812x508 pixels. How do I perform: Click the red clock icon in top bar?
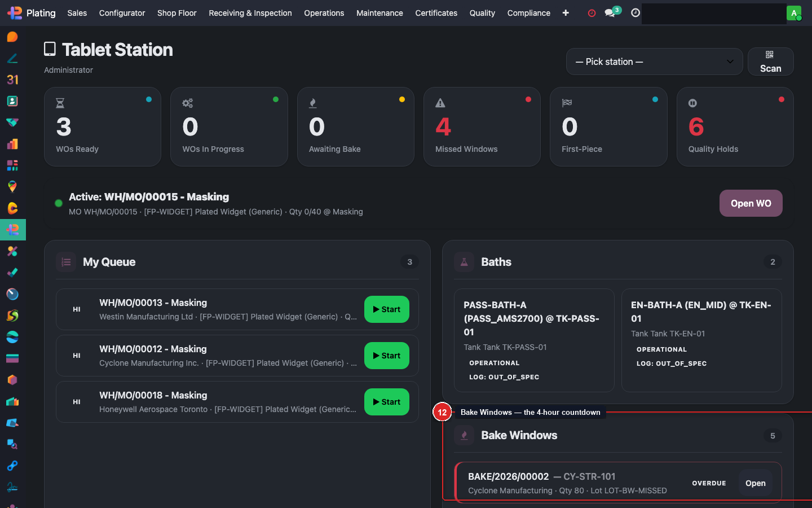pyautogui.click(x=592, y=13)
